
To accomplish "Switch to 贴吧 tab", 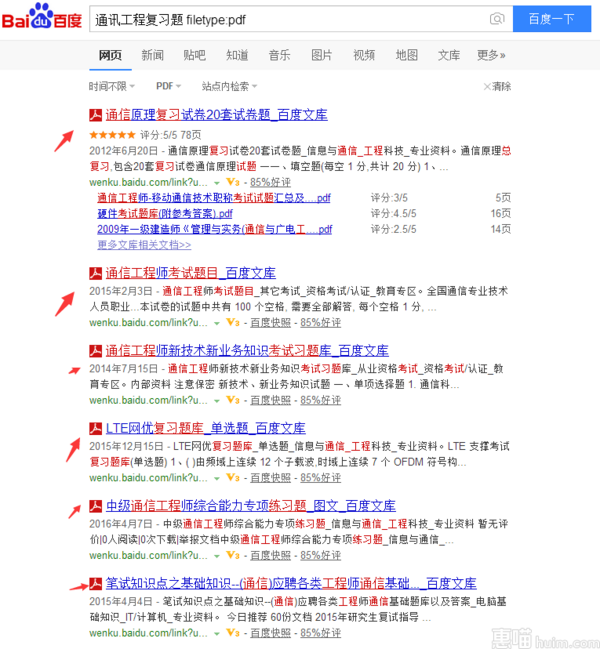I will tap(194, 55).
